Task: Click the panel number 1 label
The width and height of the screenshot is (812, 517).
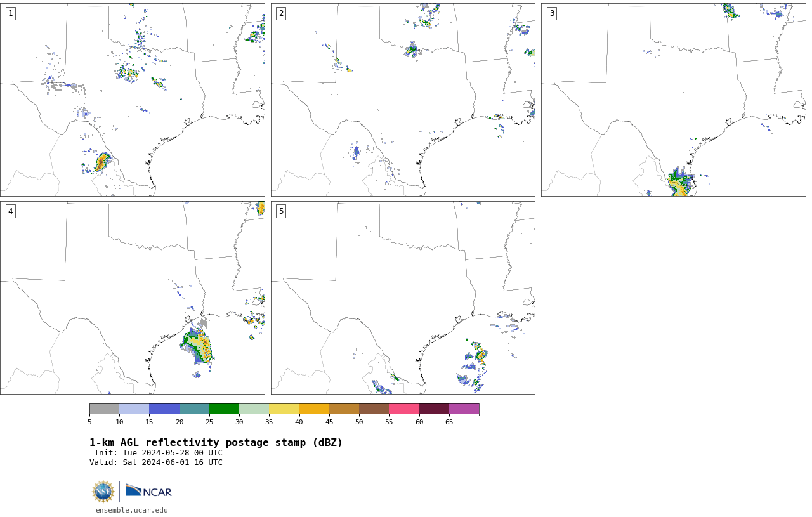Action: pos(10,13)
